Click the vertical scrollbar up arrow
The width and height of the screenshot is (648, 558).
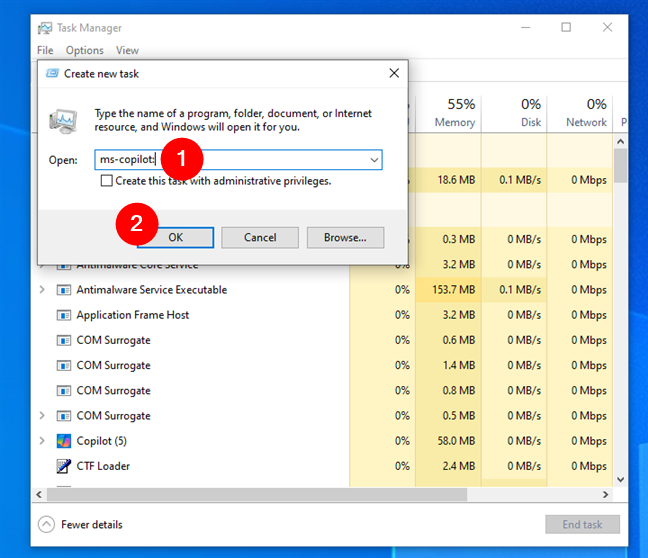pos(620,141)
